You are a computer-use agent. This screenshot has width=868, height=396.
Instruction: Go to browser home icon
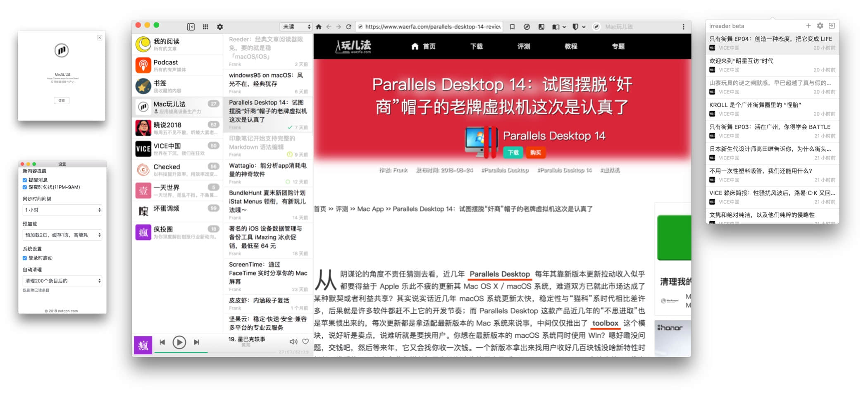[x=319, y=26]
